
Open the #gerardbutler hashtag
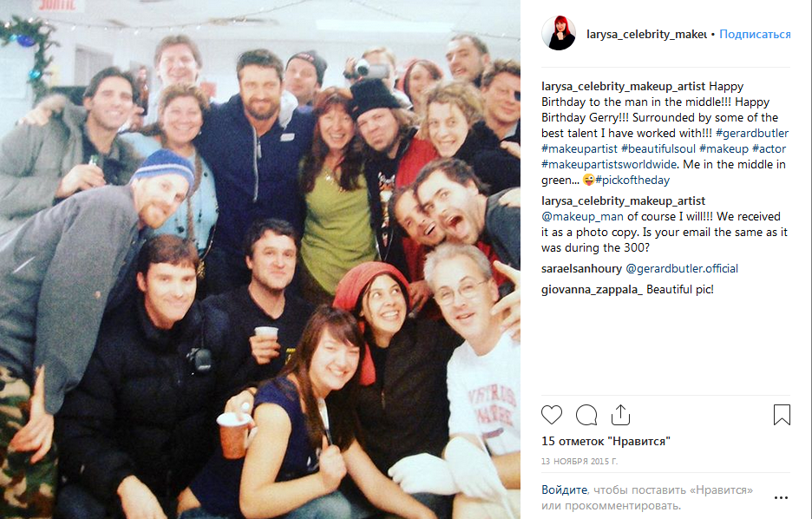pyautogui.click(x=752, y=133)
